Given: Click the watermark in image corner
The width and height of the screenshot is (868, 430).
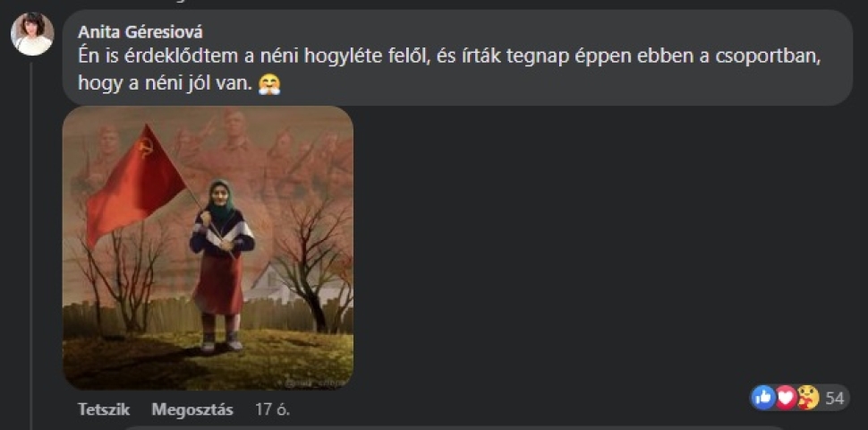Looking at the screenshot, I should point(314,382).
